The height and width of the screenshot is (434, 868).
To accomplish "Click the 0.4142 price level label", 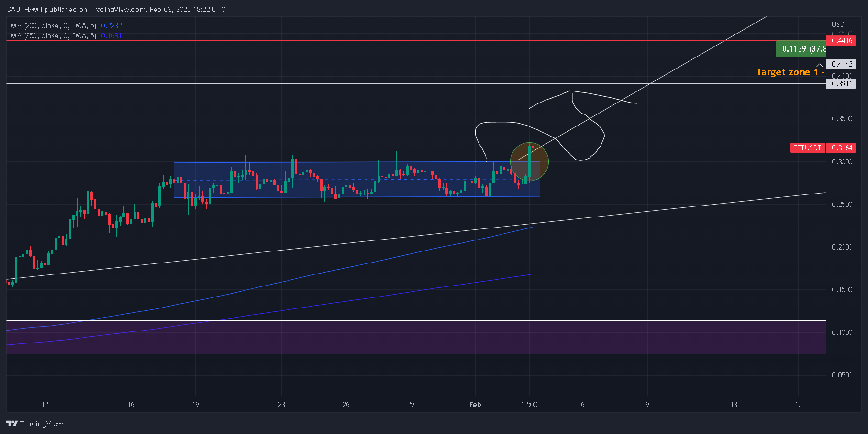I will click(x=842, y=64).
